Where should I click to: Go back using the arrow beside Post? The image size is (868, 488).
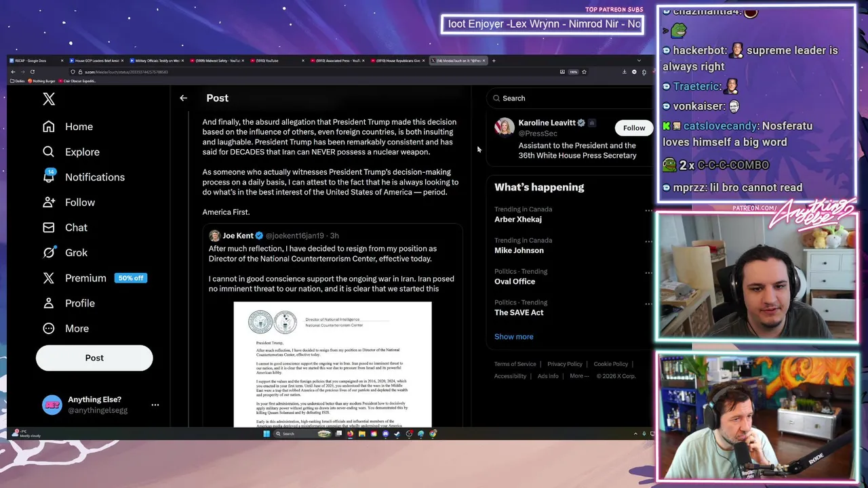pos(183,98)
